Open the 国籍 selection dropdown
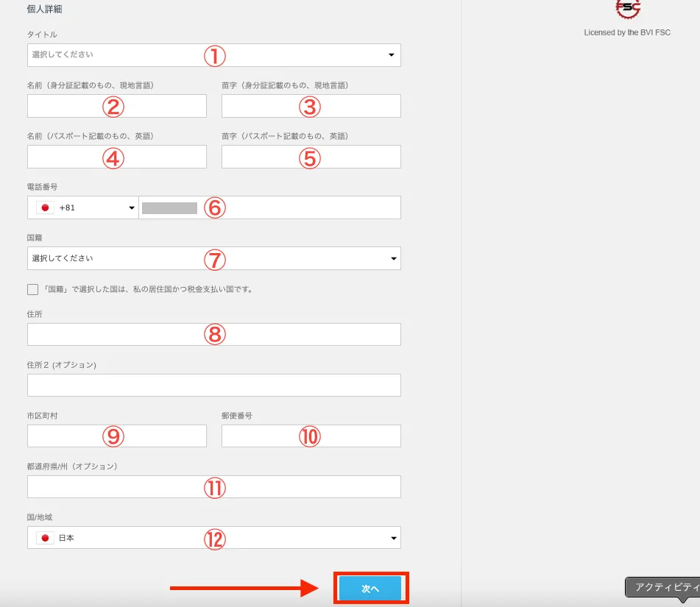Image resolution: width=700 pixels, height=607 pixels. 214,258
